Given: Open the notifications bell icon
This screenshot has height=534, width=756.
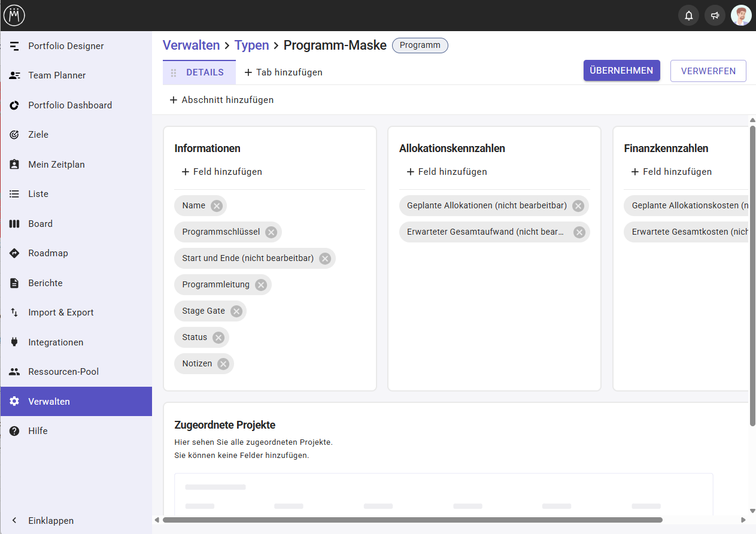Looking at the screenshot, I should click(x=688, y=16).
